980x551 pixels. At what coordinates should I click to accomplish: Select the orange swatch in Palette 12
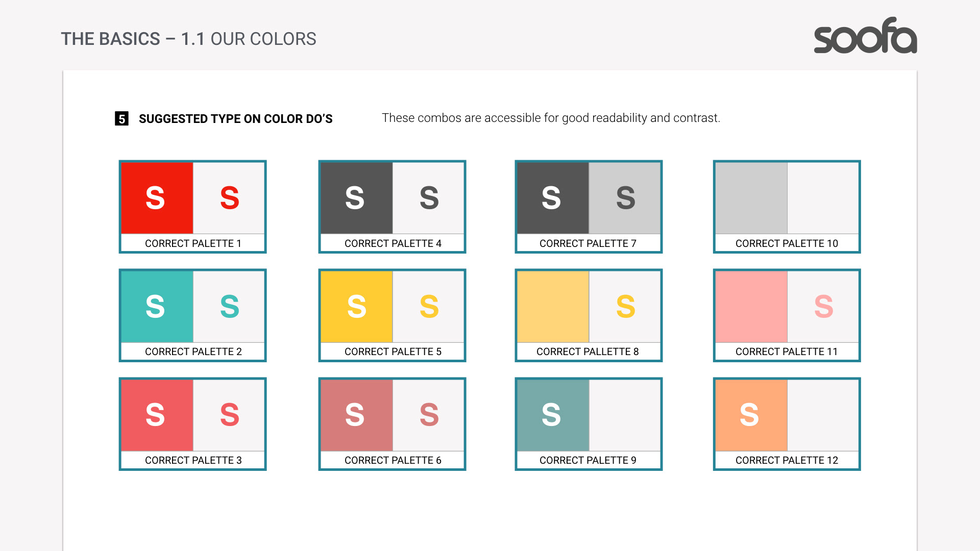751,415
